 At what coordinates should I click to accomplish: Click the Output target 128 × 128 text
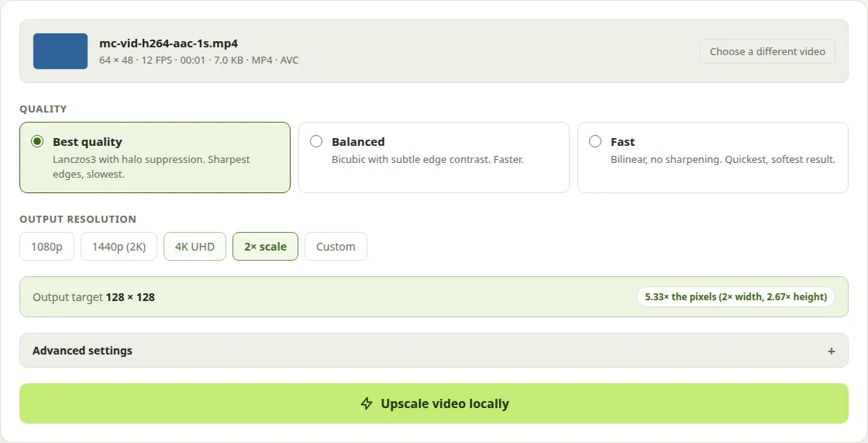coord(94,297)
